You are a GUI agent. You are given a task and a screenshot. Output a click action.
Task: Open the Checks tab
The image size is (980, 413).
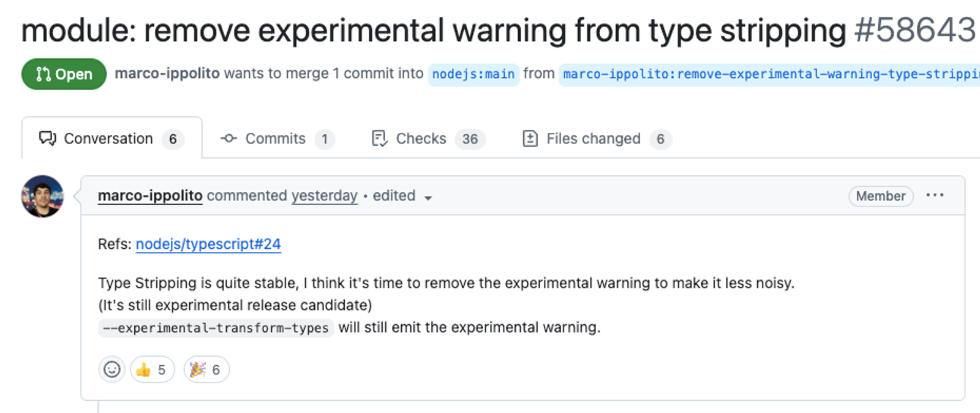click(x=428, y=138)
